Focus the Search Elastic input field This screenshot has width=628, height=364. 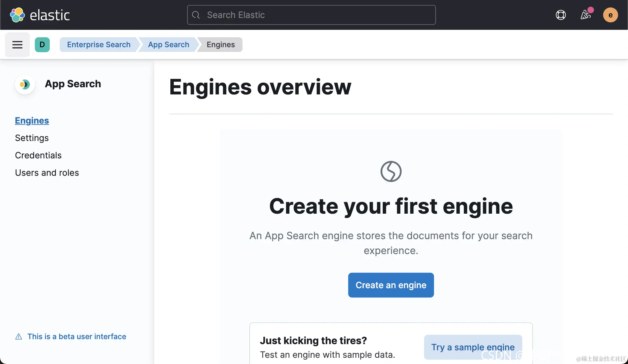(317, 15)
